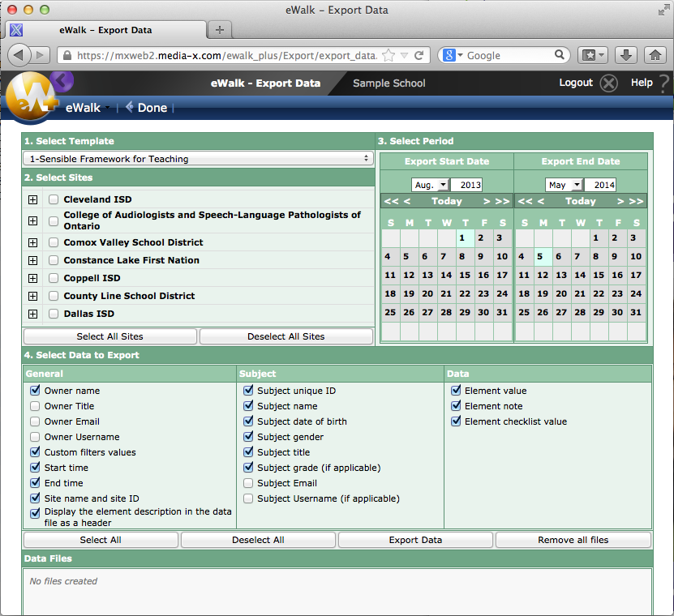Screen dimensions: 674x616
Task: Click the Logout X icon
Action: (608, 83)
